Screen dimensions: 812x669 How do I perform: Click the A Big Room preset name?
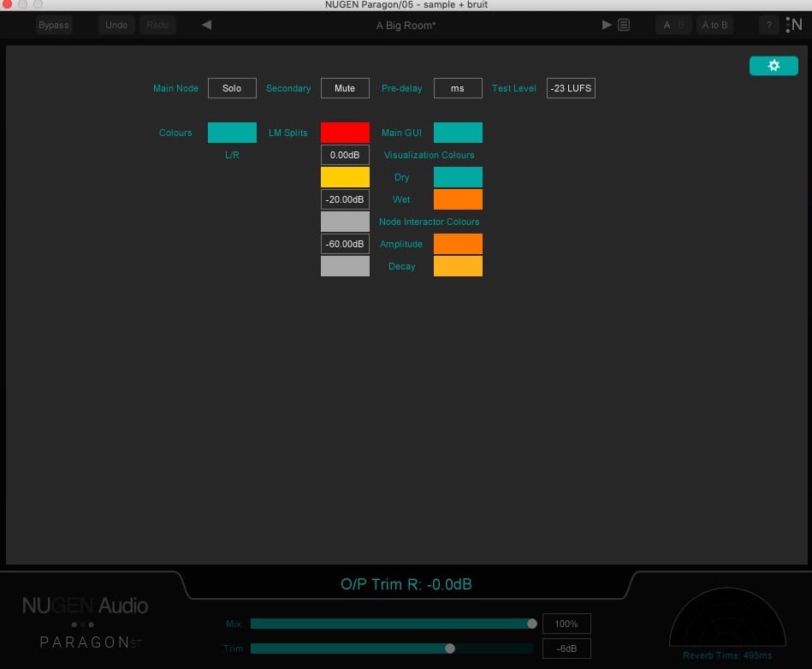(406, 26)
